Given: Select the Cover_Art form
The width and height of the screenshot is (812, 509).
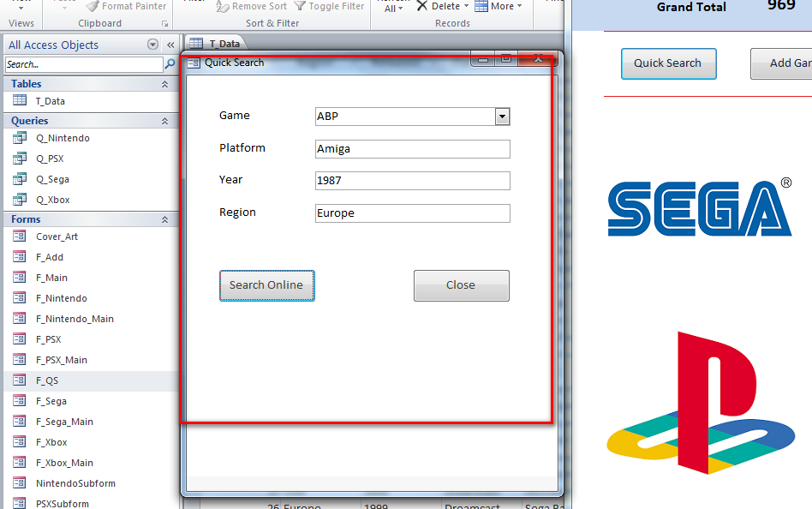Looking at the screenshot, I should 91,237.
